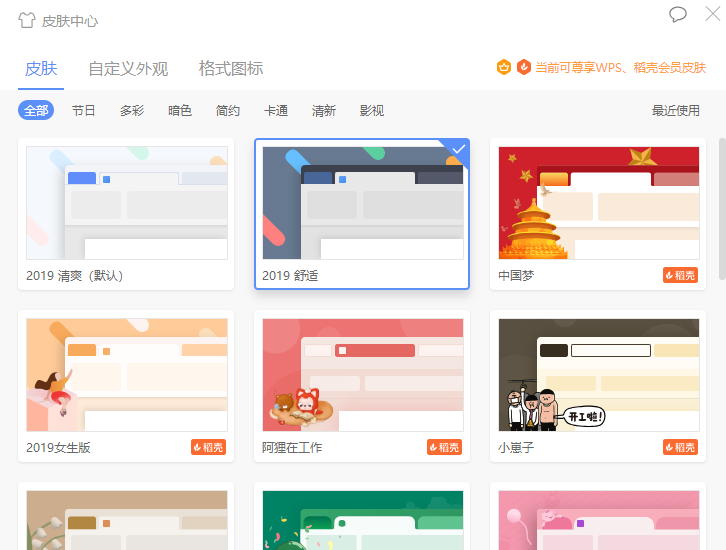This screenshot has height=550, width=726.
Task: Switch to the 自定义外观 tab
Action: 128,69
